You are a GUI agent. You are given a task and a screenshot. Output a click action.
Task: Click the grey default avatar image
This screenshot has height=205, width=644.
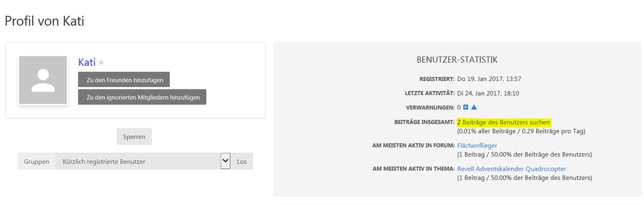(43, 80)
